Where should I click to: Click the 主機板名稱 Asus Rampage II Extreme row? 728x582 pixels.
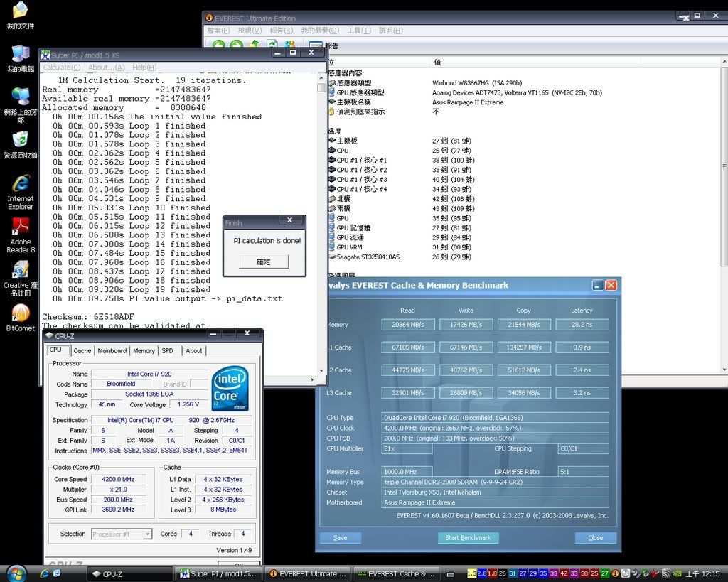coord(416,102)
